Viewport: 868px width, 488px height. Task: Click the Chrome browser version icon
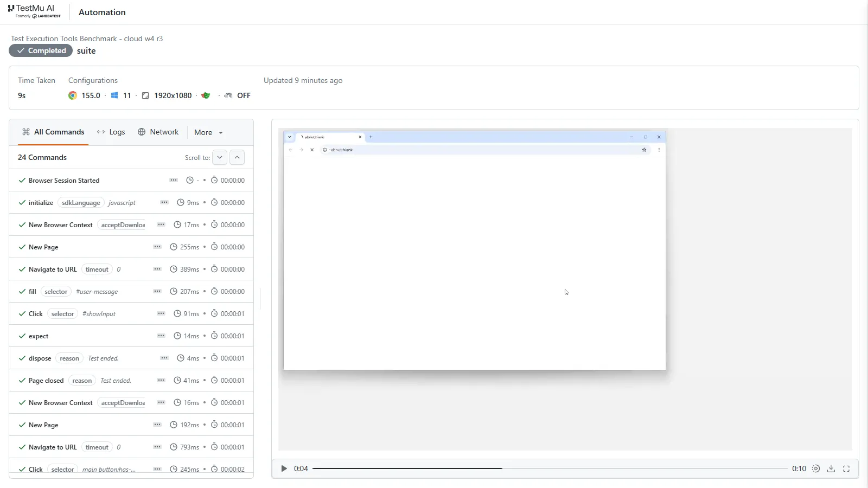(x=73, y=95)
